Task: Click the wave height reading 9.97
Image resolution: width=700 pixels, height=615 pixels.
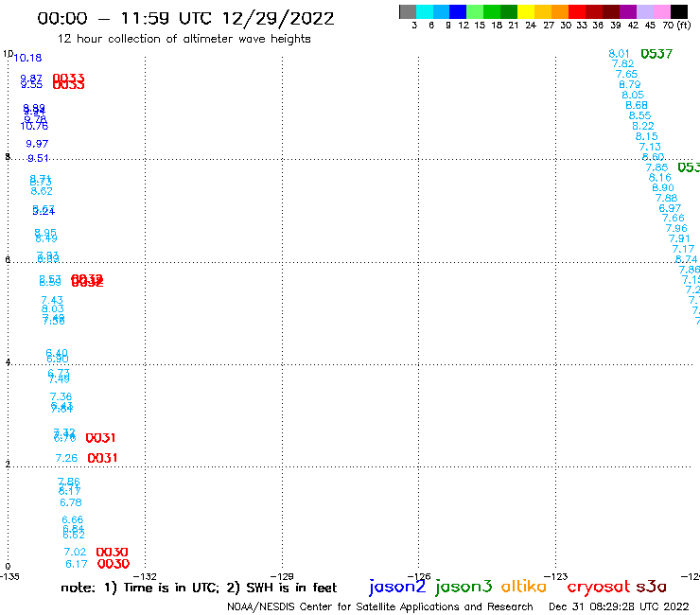Action: [37, 144]
